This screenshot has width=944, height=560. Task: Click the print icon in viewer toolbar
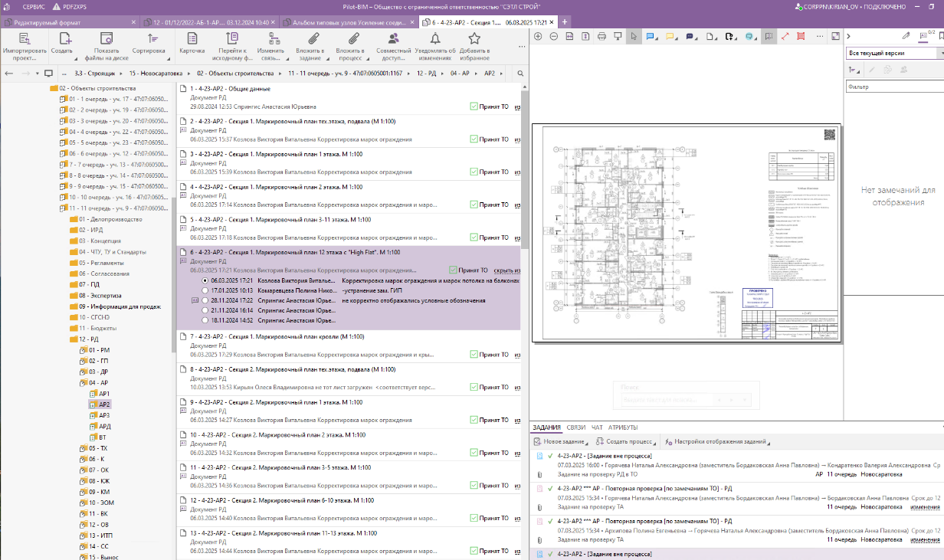tap(601, 37)
